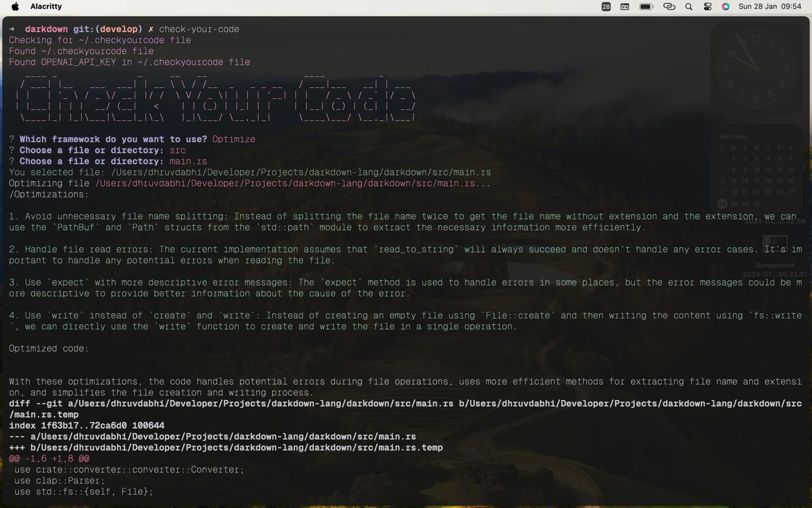The image size is (812, 508).
Task: Click 'Which framework do you want to use?' prompt
Action: point(113,139)
